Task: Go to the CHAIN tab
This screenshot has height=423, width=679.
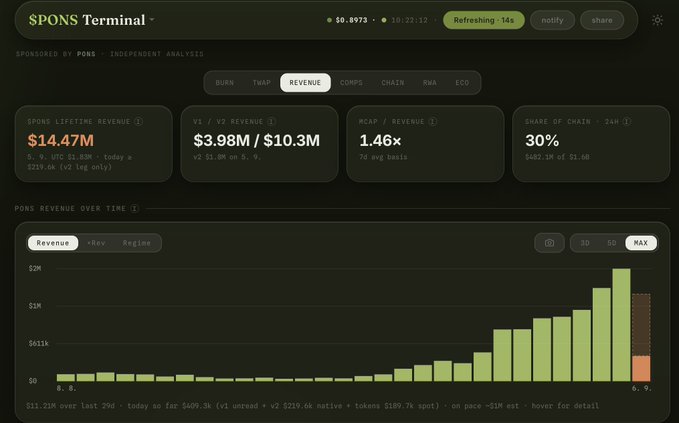Action: tap(393, 83)
